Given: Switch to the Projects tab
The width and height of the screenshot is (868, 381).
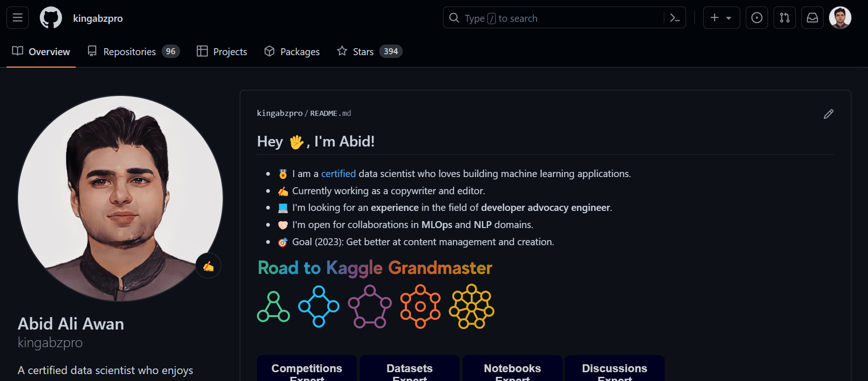Looking at the screenshot, I should 222,51.
